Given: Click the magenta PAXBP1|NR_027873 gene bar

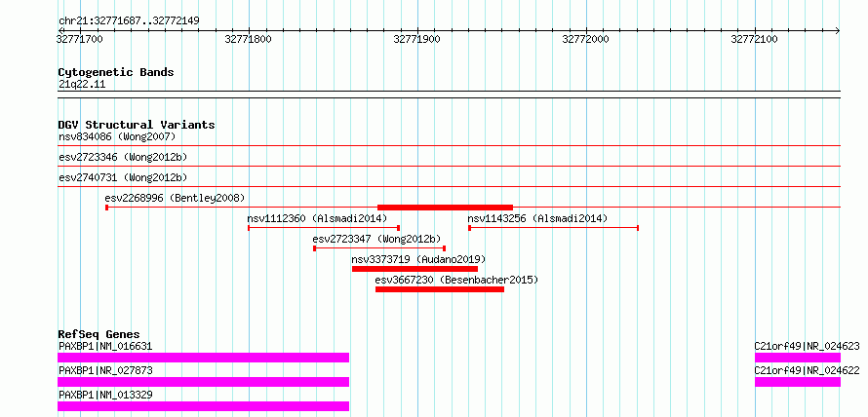Looking at the screenshot, I should [x=203, y=382].
